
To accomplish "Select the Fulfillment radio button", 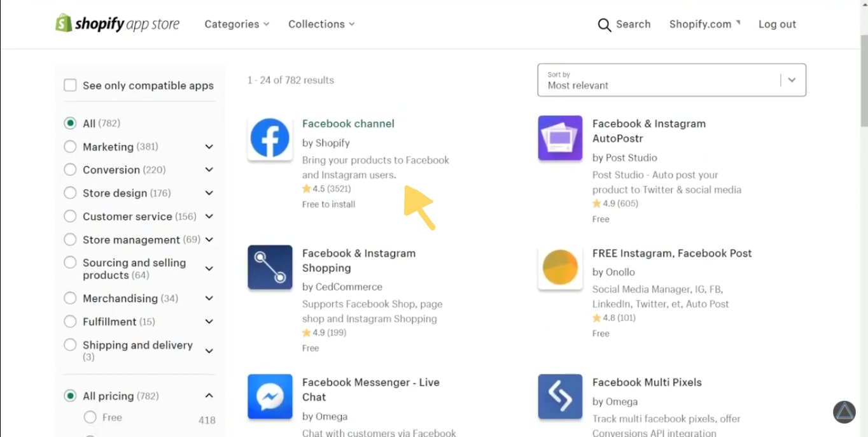I will point(70,322).
